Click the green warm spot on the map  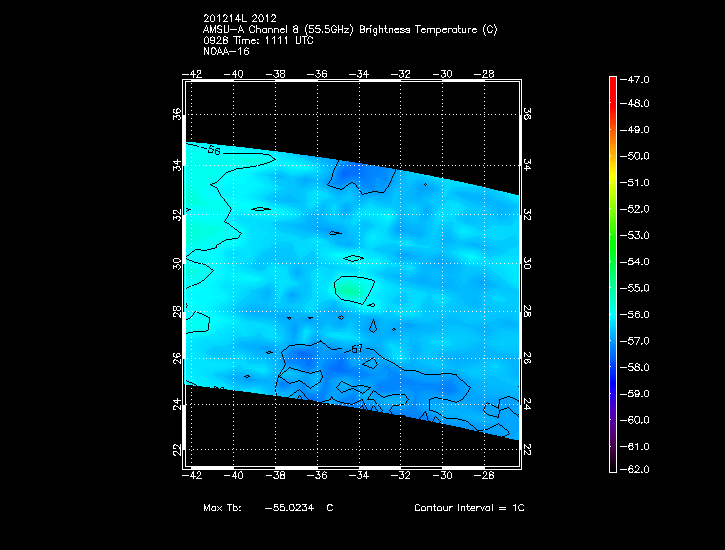(349, 289)
